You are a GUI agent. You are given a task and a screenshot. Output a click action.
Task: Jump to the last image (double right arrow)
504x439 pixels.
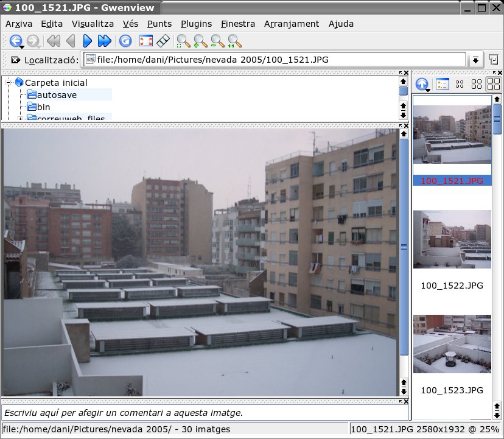pyautogui.click(x=105, y=41)
